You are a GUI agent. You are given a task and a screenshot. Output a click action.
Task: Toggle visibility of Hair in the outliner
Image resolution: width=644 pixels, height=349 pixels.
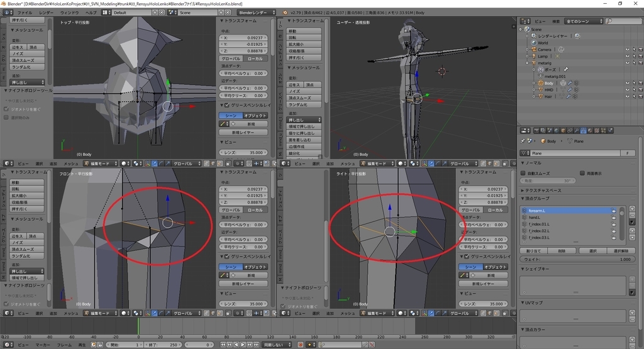point(627,96)
